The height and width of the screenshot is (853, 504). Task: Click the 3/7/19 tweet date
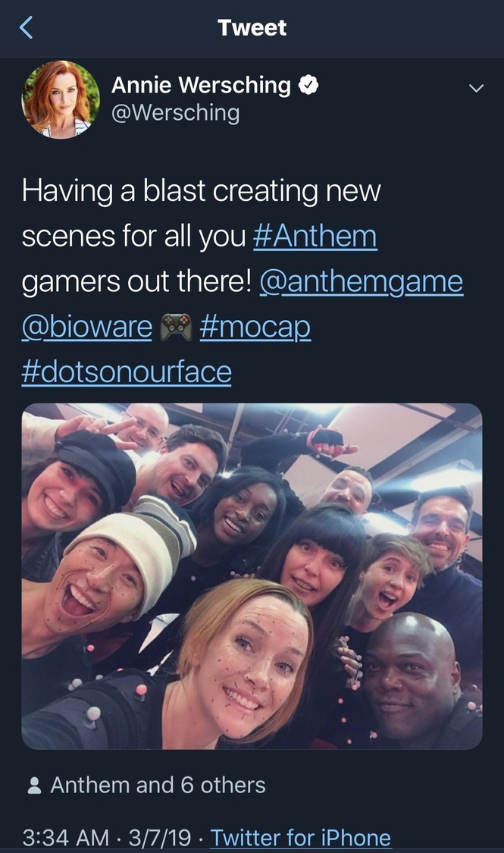click(x=158, y=837)
